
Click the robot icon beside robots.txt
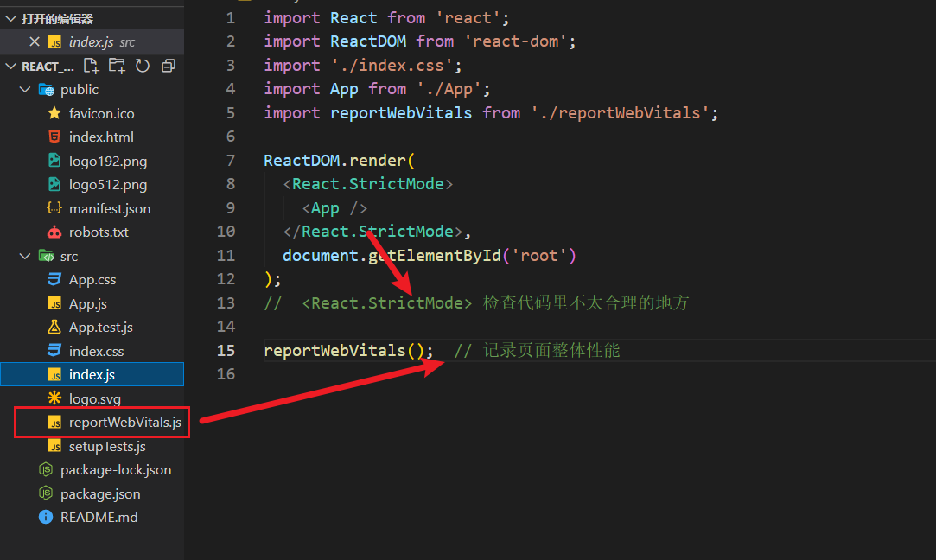coord(54,232)
